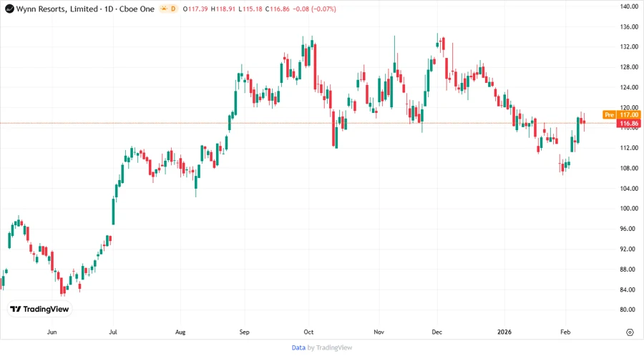Click the '124.00' price axis label
Viewport: 644px width, 356px height.
point(629,87)
